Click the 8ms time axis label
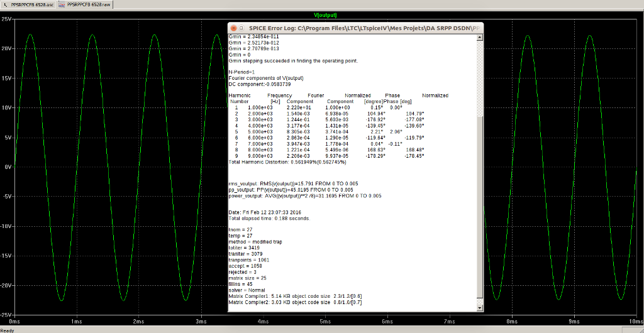Viewport: 644px width, 333px height. [512, 322]
